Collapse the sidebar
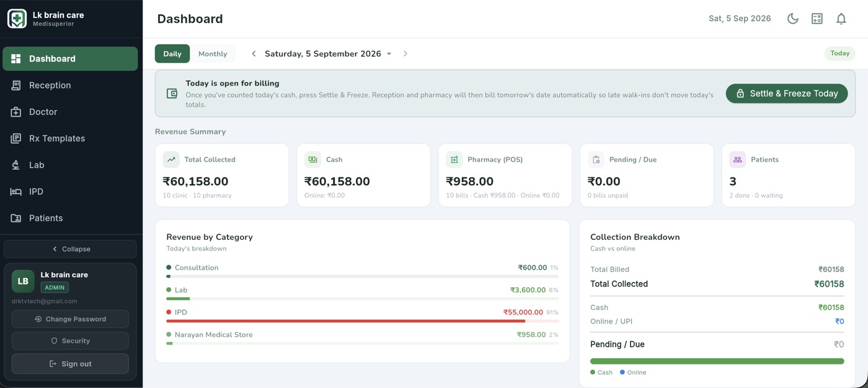The width and height of the screenshot is (868, 388). click(x=70, y=249)
